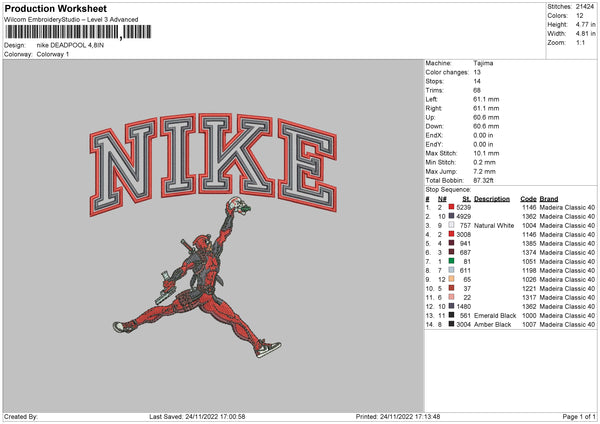Select the Description column header
The height and width of the screenshot is (424, 600).
coord(492,199)
